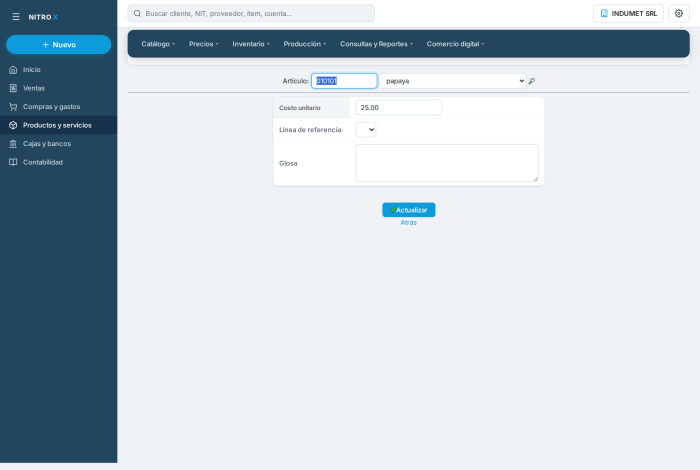Expand the Catálogo menu

pyautogui.click(x=158, y=44)
